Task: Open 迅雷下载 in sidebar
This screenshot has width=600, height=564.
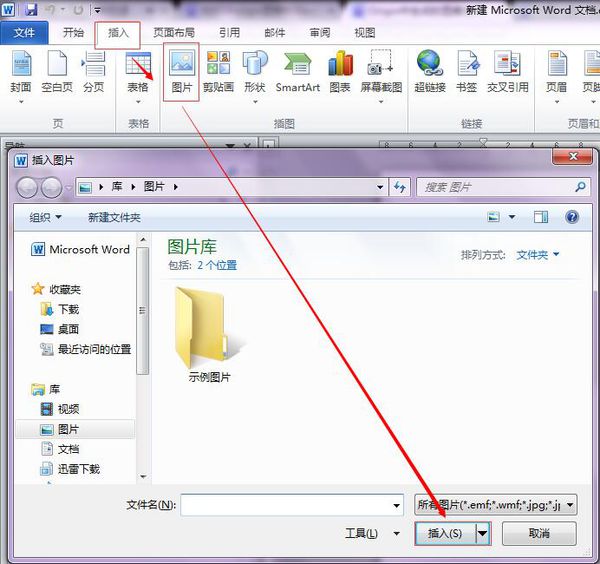Action: [x=70, y=469]
